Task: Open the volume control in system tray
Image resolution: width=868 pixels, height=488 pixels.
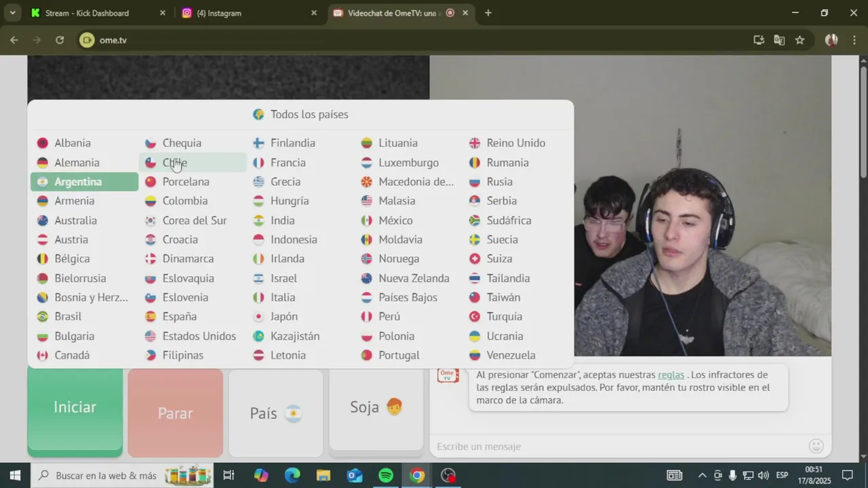Action: point(764,475)
